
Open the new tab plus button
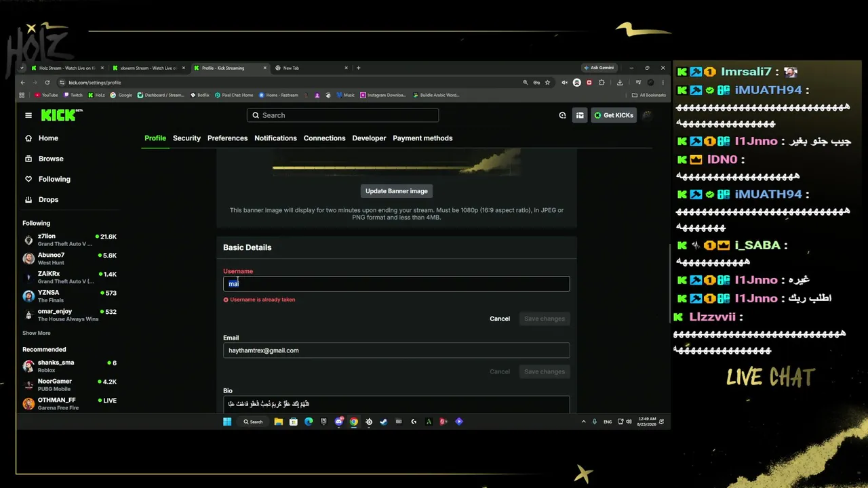(358, 68)
